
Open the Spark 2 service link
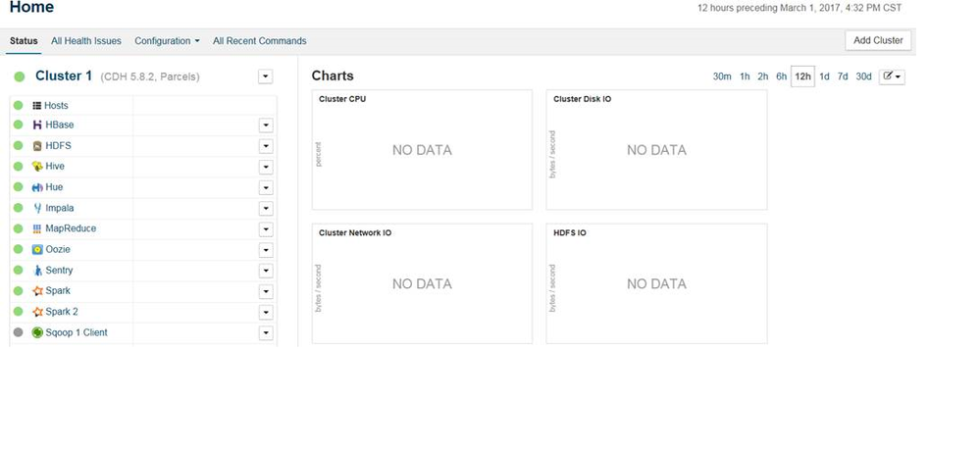(x=62, y=312)
